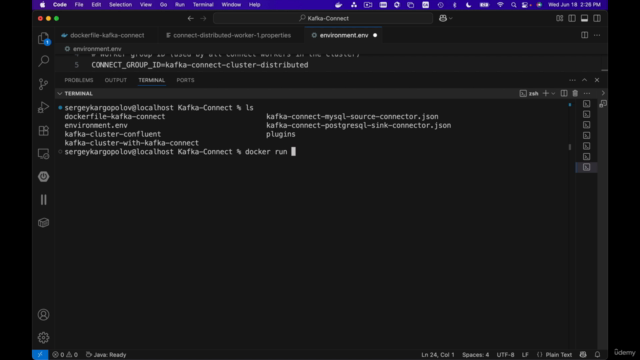Viewport: 640px width, 360px height.
Task: Click the Kafka-Connect command center search
Action: (x=323, y=18)
